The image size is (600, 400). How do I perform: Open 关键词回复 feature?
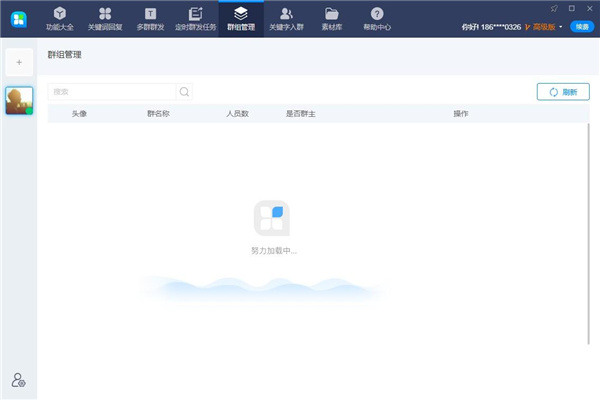pyautogui.click(x=105, y=18)
